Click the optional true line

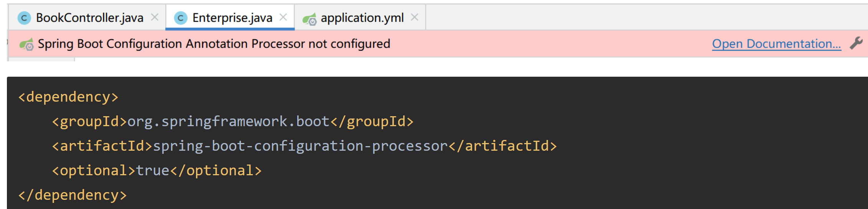157,171
